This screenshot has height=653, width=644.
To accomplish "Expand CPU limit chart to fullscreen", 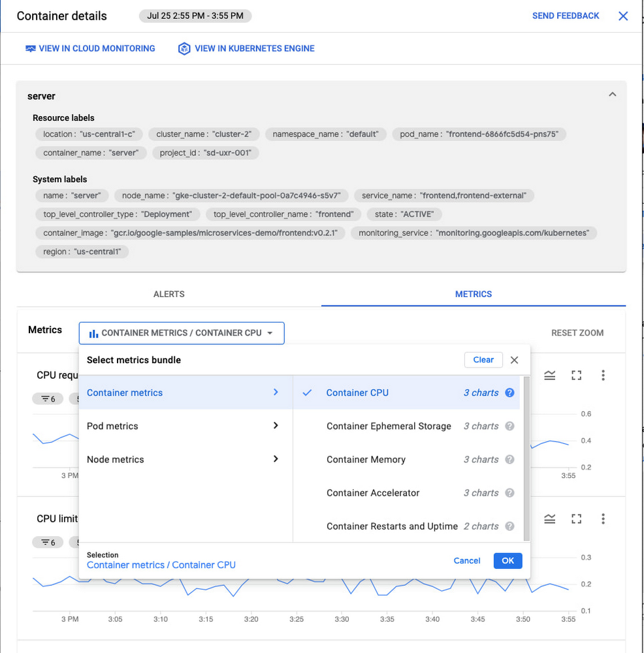I will coord(577,519).
